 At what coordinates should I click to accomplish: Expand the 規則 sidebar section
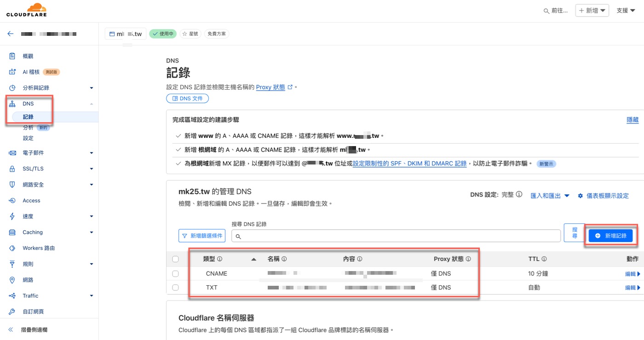point(91,264)
